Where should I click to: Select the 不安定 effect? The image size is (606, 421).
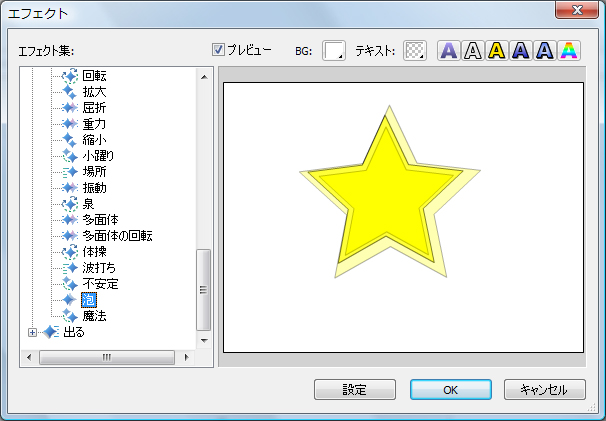point(100,284)
